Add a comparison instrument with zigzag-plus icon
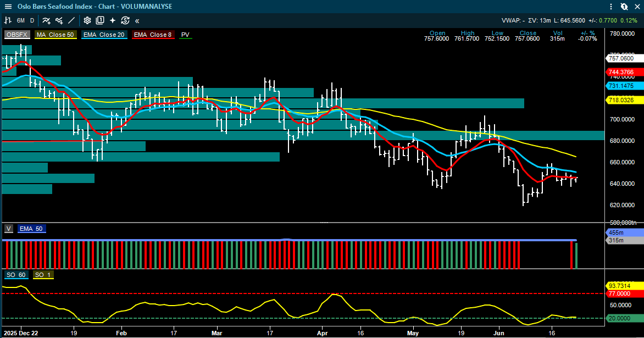 [59, 20]
